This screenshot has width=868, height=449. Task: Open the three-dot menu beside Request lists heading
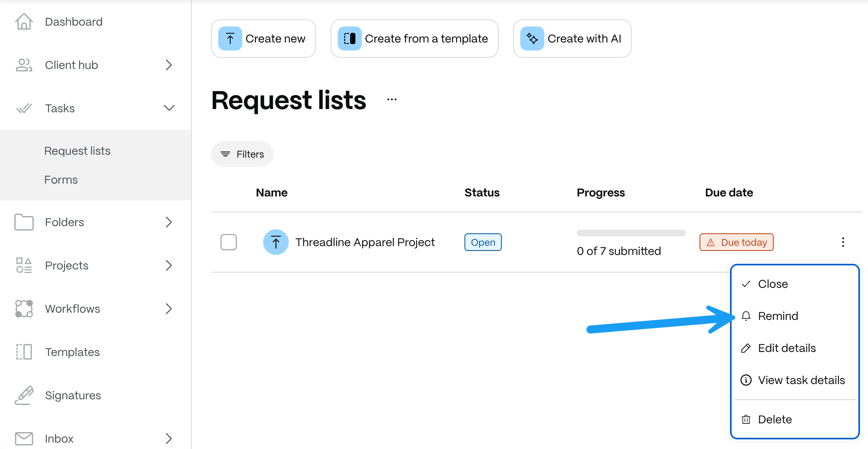[x=392, y=100]
